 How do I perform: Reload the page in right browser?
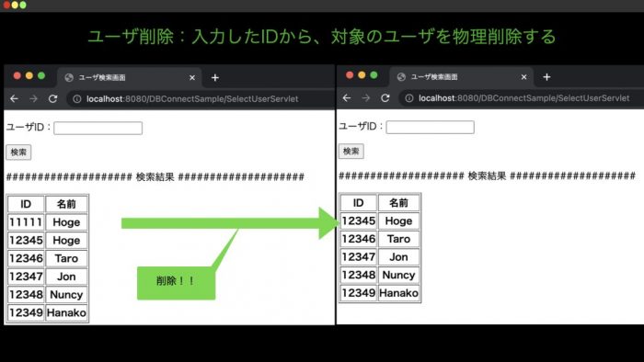(x=385, y=98)
